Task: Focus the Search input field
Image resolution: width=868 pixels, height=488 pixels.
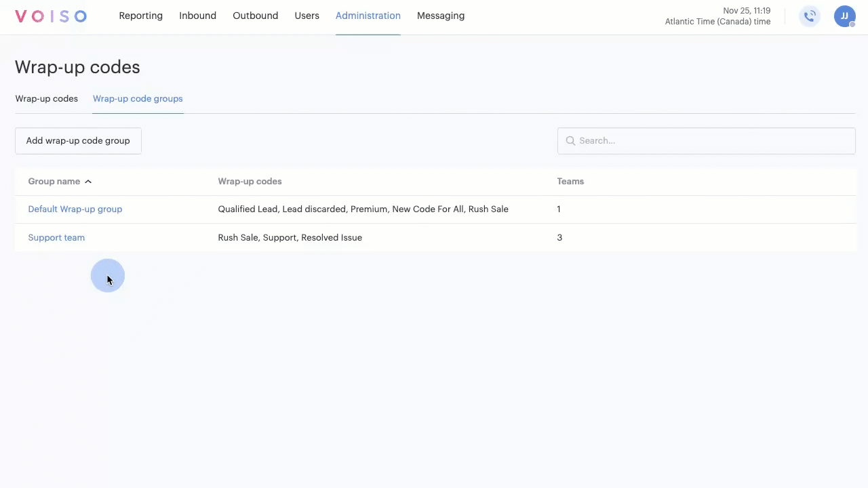Action: tap(712, 141)
